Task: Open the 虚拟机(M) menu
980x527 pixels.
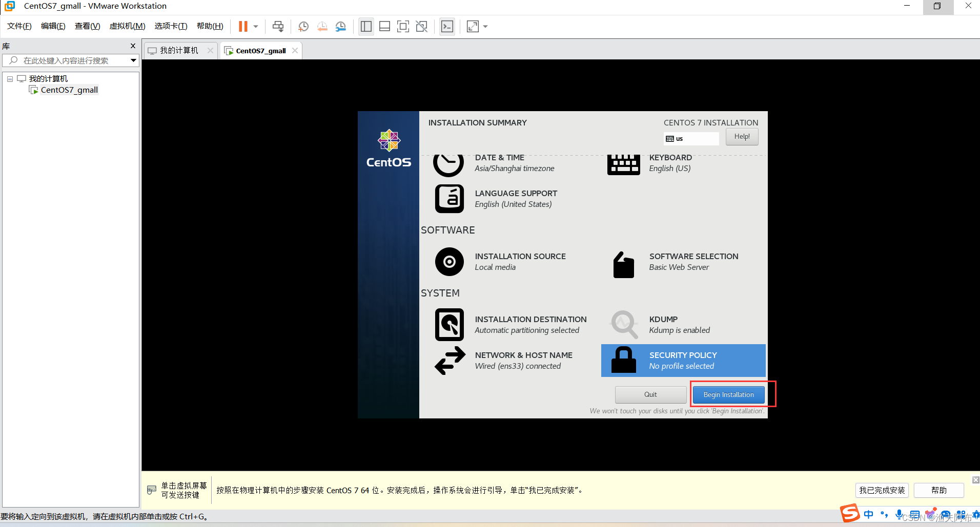Action: coord(127,26)
